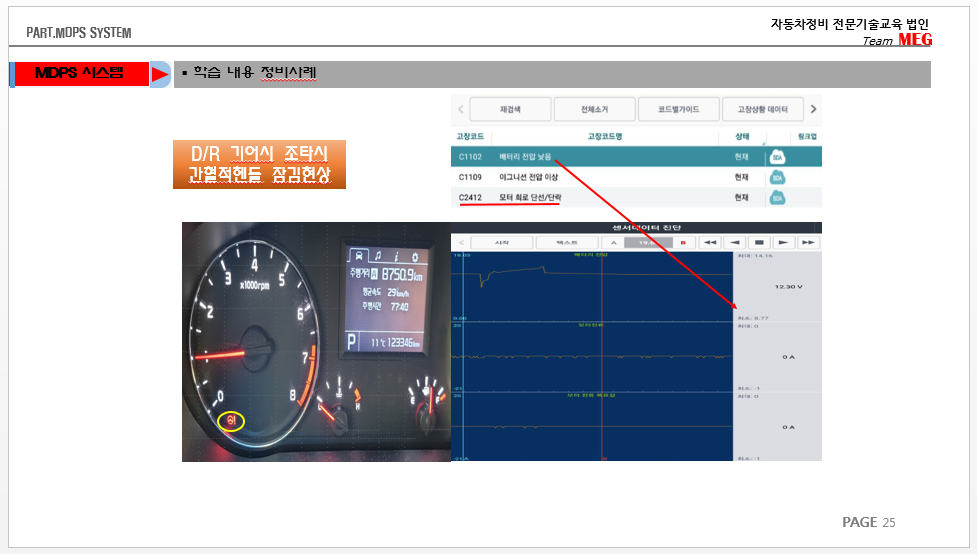Click the cloud icon in the C1109 row
The image size is (977, 554).
click(x=777, y=177)
